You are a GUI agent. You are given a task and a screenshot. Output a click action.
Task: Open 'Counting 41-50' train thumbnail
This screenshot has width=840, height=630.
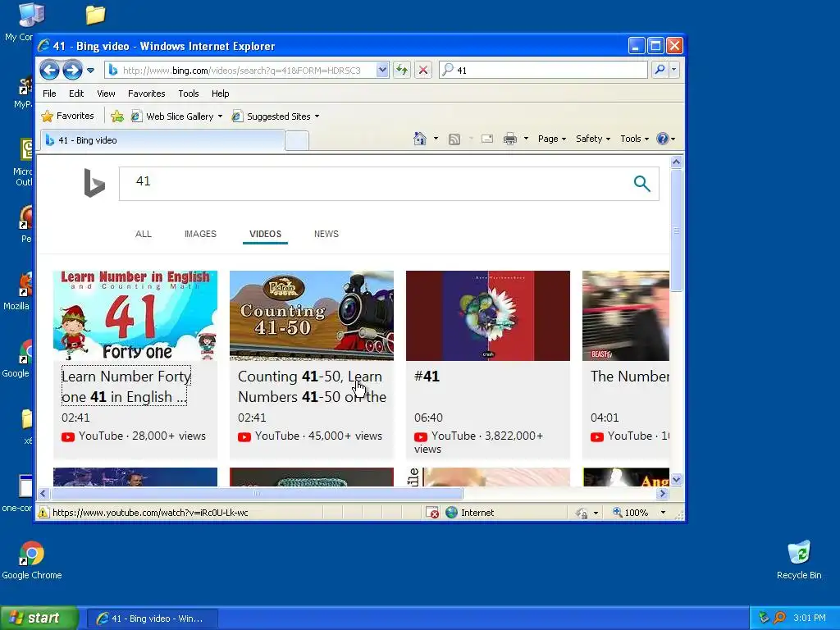point(312,316)
